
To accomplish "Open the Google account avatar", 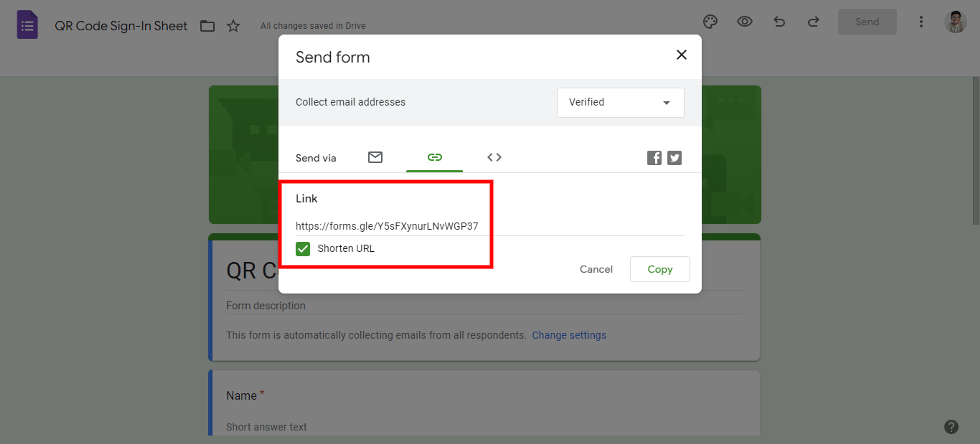I will coord(955,22).
